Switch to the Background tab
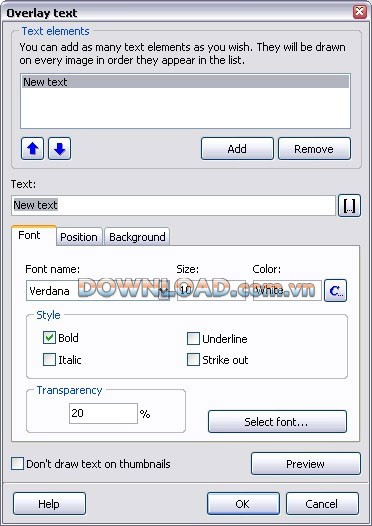The height and width of the screenshot is (526, 372). point(137,237)
